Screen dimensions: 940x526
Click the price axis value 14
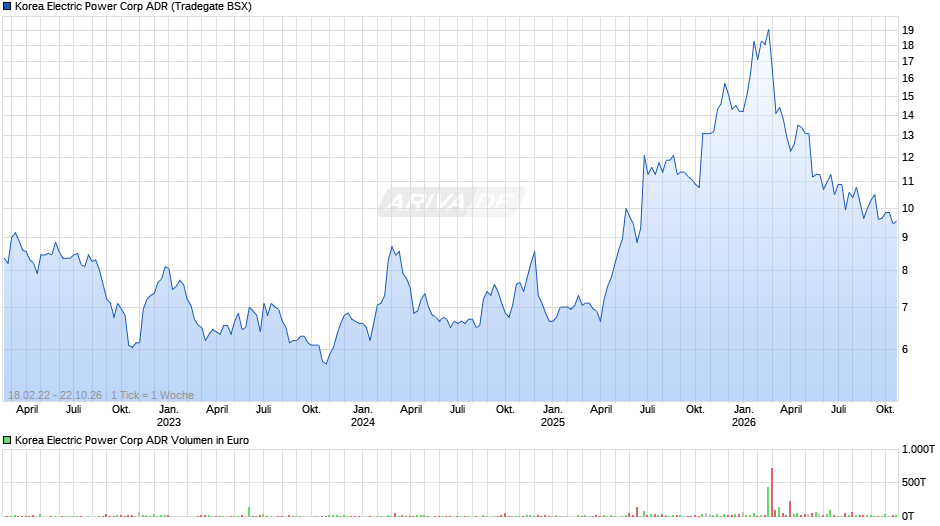[908, 115]
